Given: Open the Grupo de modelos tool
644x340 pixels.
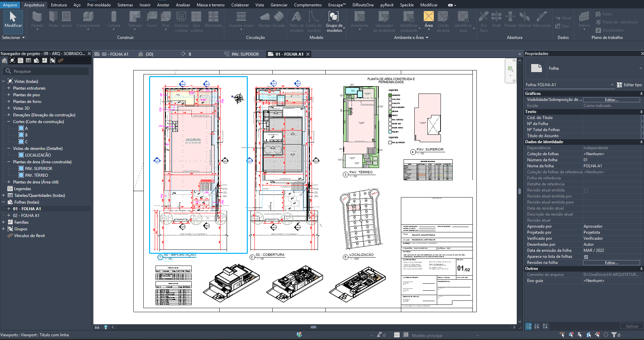Looking at the screenshot, I should click(x=334, y=22).
